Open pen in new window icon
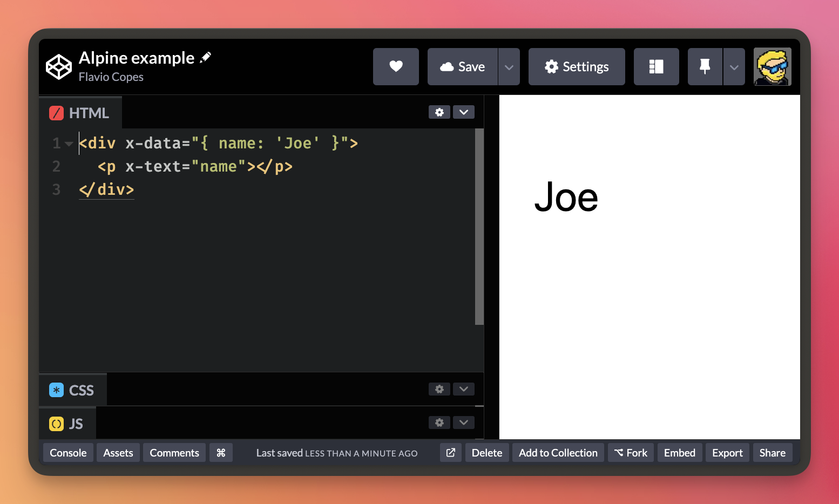Viewport: 839px width, 504px height. pyautogui.click(x=451, y=453)
